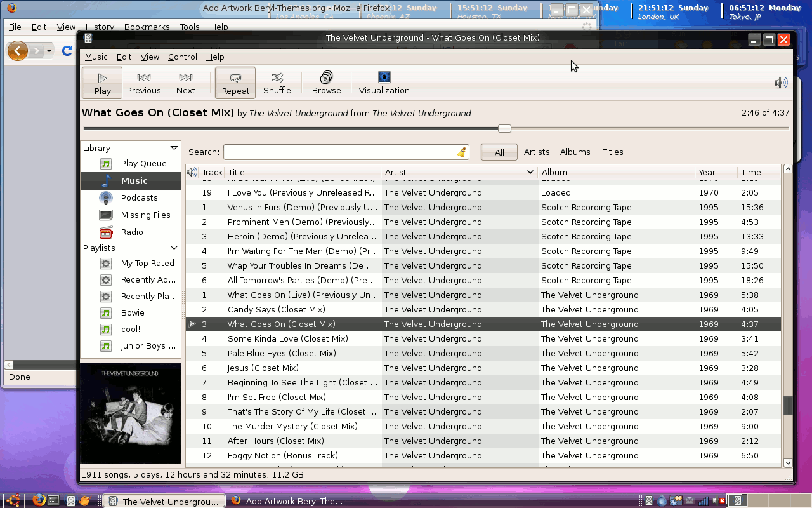Select the song Pale Blue Eyes (Closet Mix)
The height and width of the screenshot is (508, 812).
(x=483, y=353)
